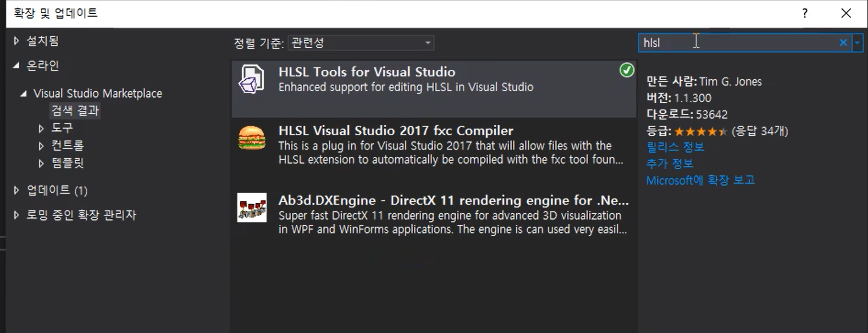Select Ab3d.DXEngine DirectX 11 rendering engine title
This screenshot has width=868, height=333.
coord(453,200)
